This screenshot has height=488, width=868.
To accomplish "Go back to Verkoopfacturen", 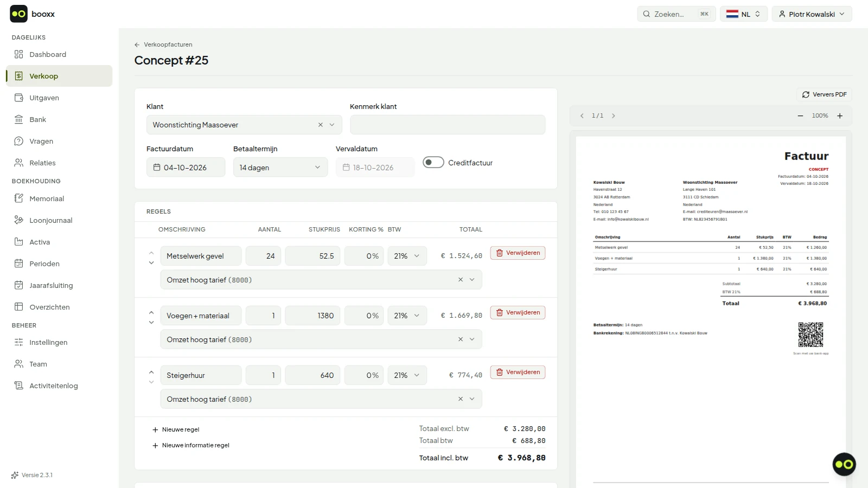I will point(163,44).
